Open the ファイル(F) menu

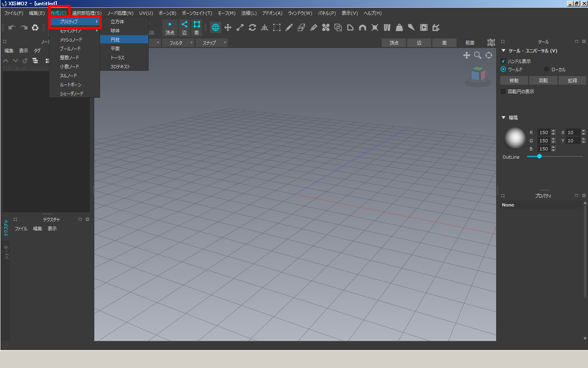click(14, 13)
